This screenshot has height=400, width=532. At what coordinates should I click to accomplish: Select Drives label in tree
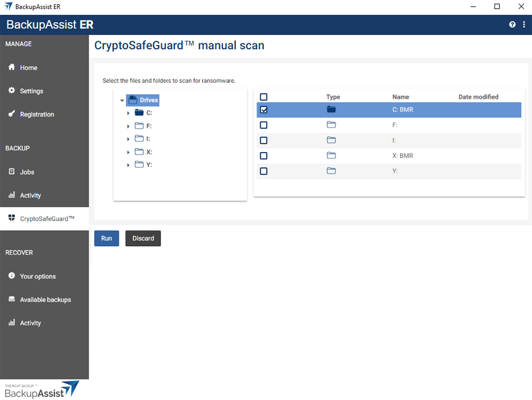point(149,100)
